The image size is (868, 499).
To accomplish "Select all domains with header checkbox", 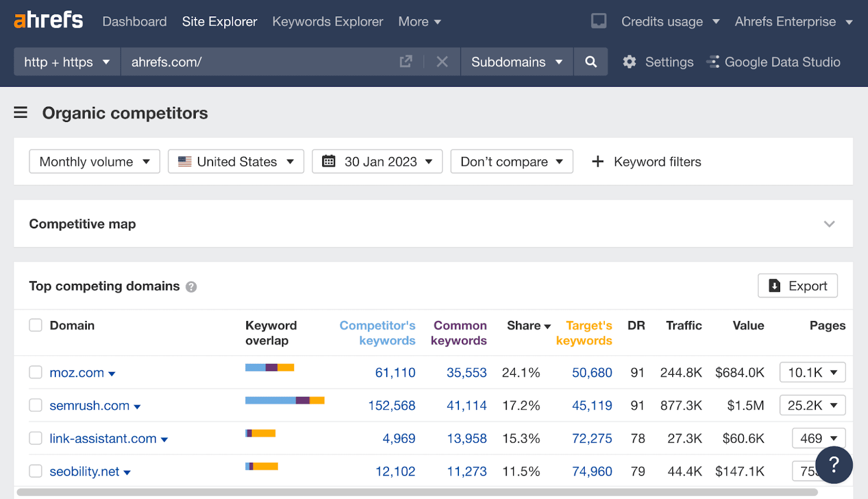I will 35,325.
